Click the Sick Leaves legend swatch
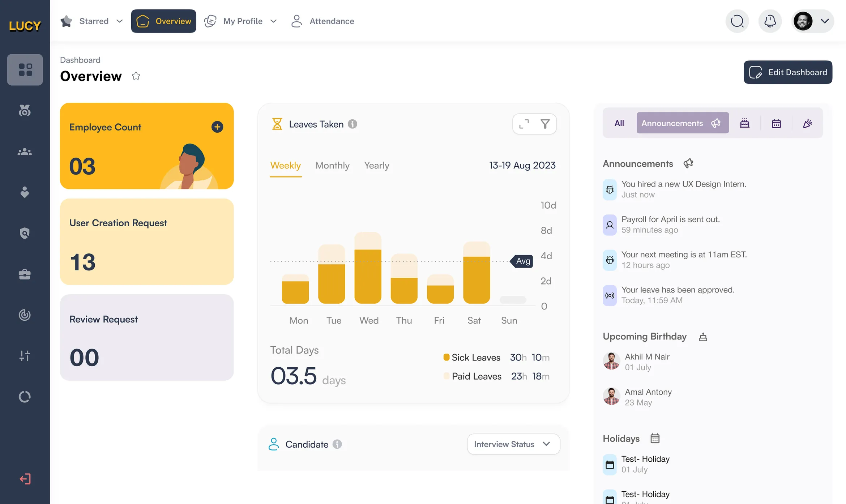The image size is (846, 504). click(446, 357)
